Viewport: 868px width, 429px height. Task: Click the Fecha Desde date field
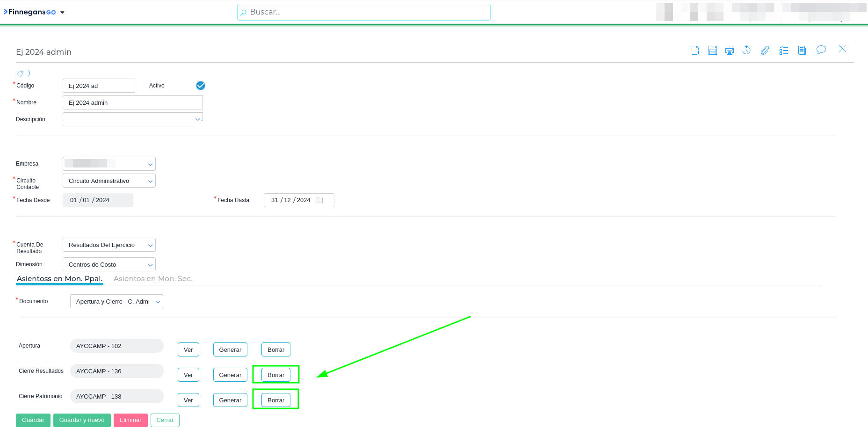(x=98, y=200)
